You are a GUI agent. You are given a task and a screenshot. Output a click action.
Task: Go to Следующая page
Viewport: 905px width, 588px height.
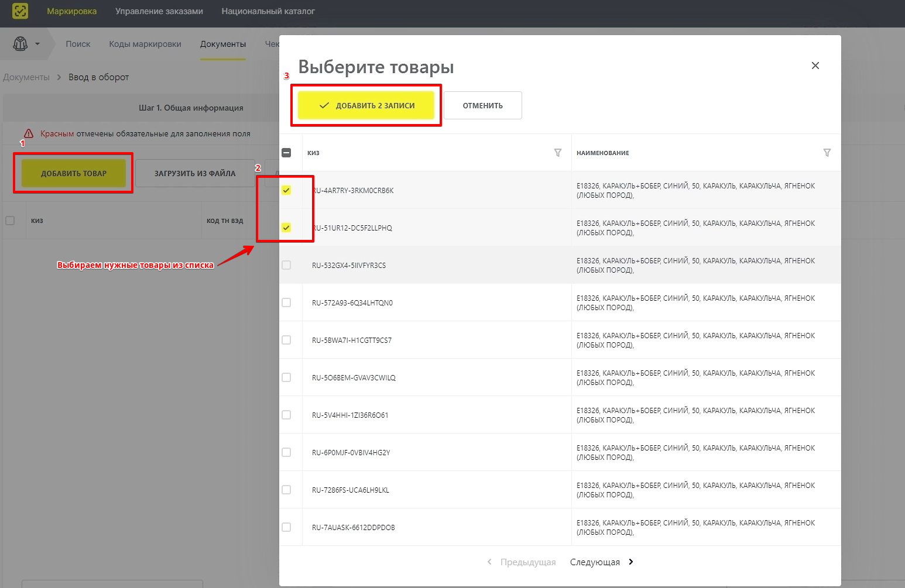tap(595, 562)
